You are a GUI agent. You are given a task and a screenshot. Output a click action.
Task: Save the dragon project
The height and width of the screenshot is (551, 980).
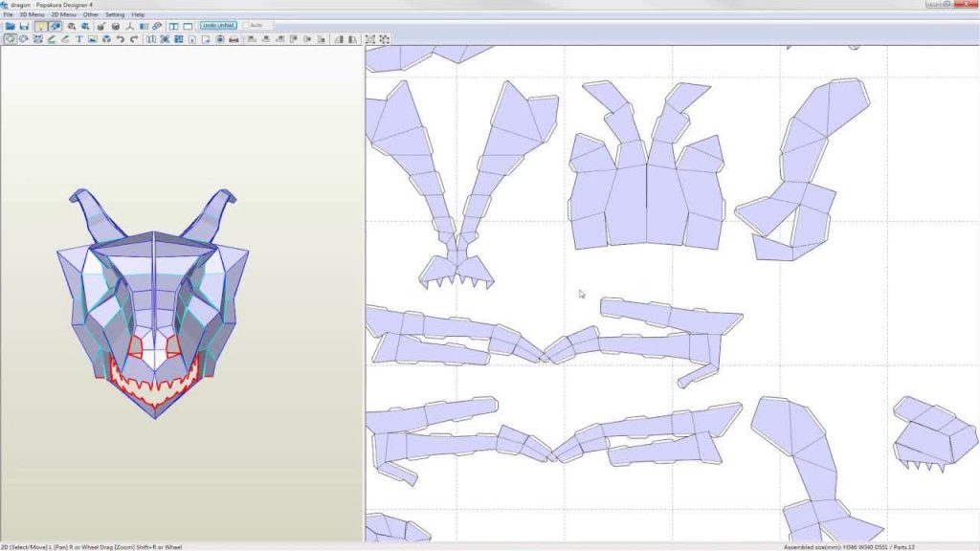[x=26, y=26]
